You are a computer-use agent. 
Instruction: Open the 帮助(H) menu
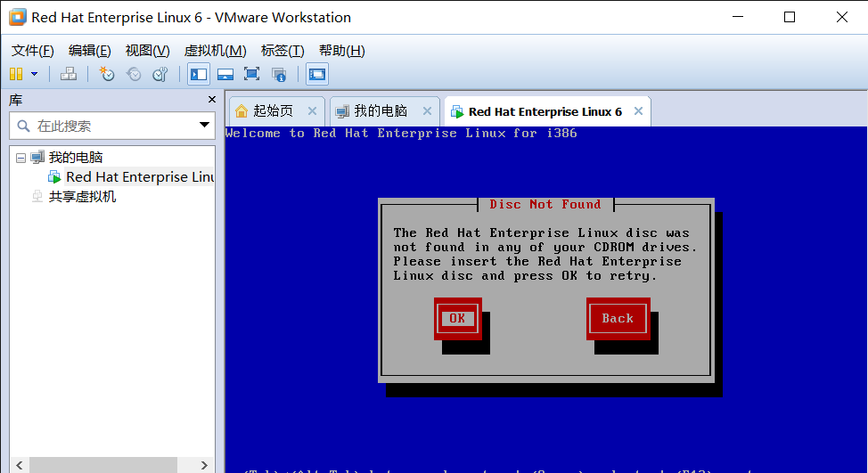click(x=341, y=51)
